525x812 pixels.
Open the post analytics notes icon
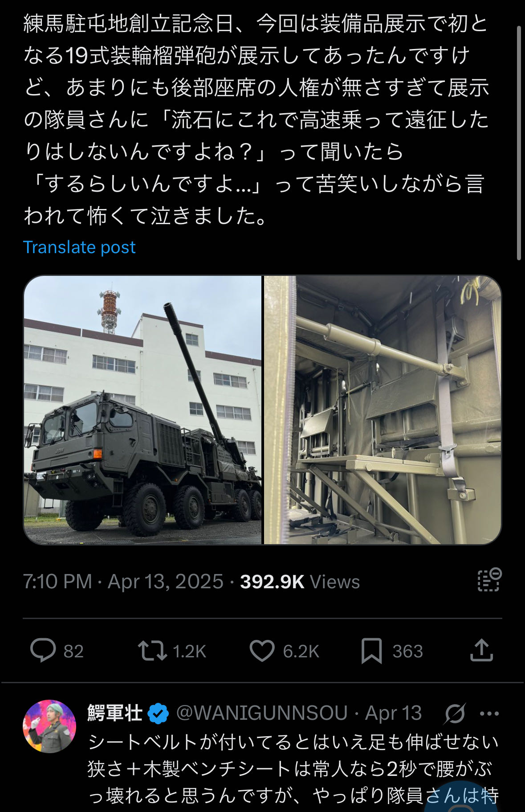click(x=489, y=580)
